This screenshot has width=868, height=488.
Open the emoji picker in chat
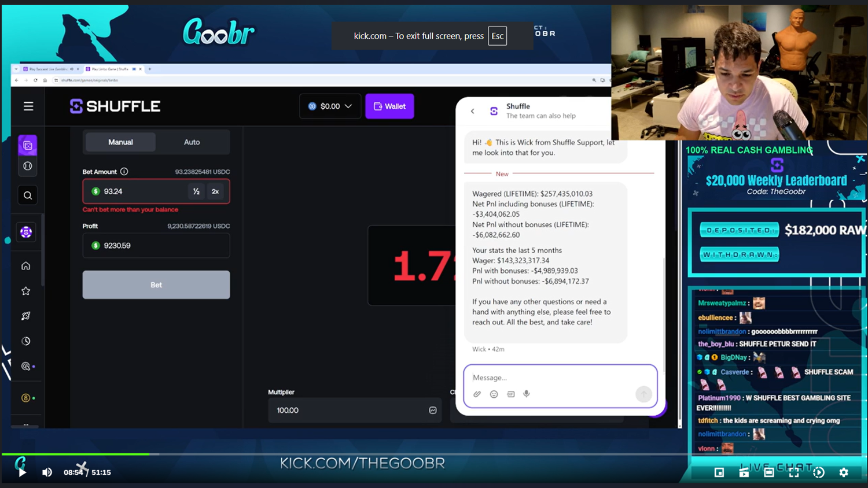494,394
